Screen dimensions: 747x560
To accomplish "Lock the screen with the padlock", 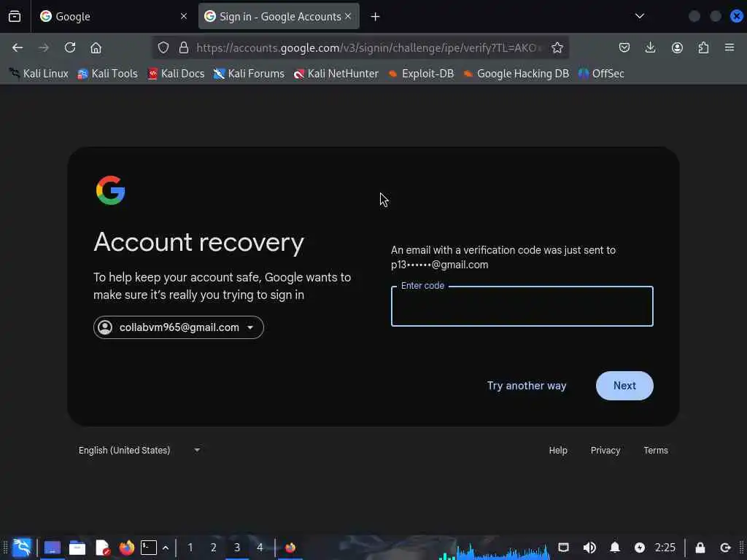I will pos(700,548).
